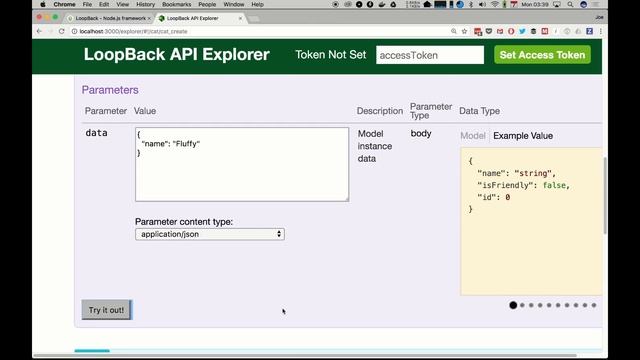Open the Chrome application menu
The image size is (640, 360).
click(64, 4)
